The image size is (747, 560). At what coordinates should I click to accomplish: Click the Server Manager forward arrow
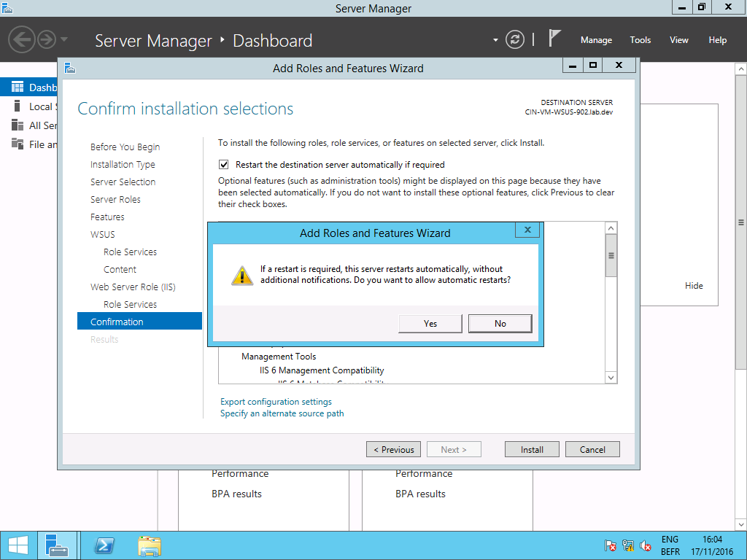pos(47,39)
